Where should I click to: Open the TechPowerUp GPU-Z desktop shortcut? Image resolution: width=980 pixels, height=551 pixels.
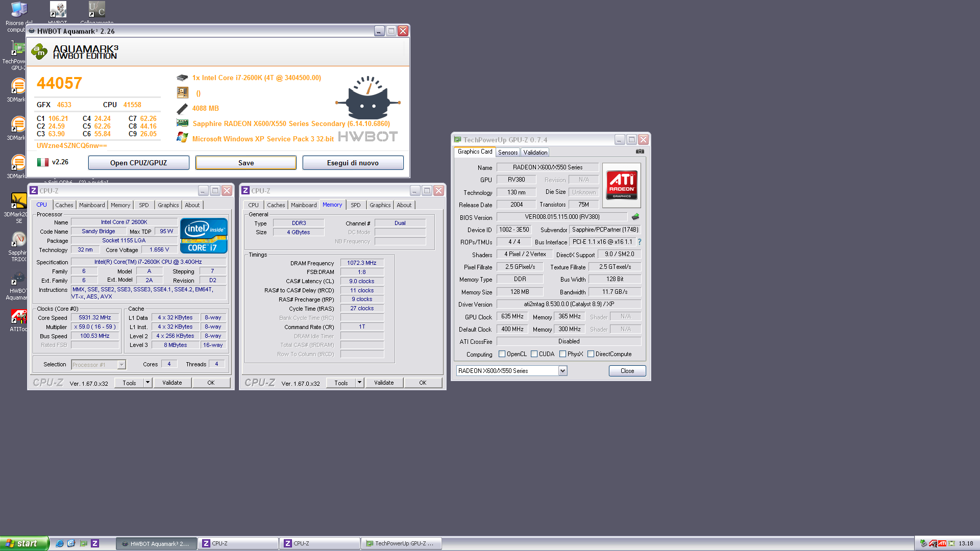[15, 55]
